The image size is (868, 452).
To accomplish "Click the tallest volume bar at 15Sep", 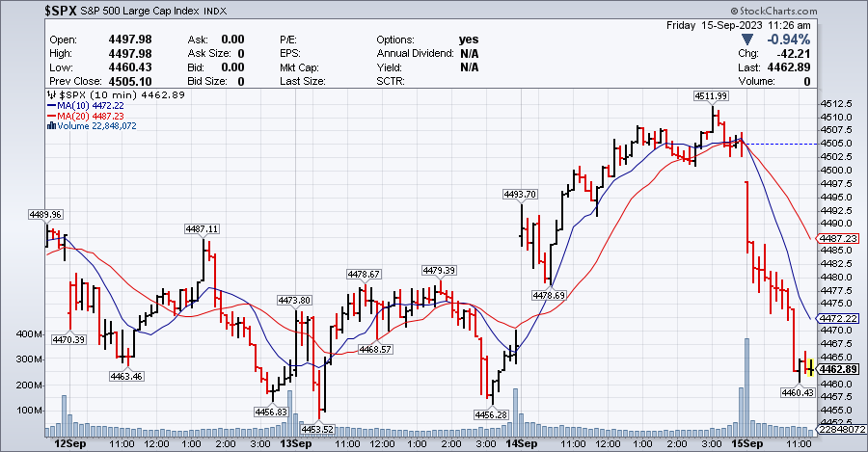I will (x=746, y=384).
